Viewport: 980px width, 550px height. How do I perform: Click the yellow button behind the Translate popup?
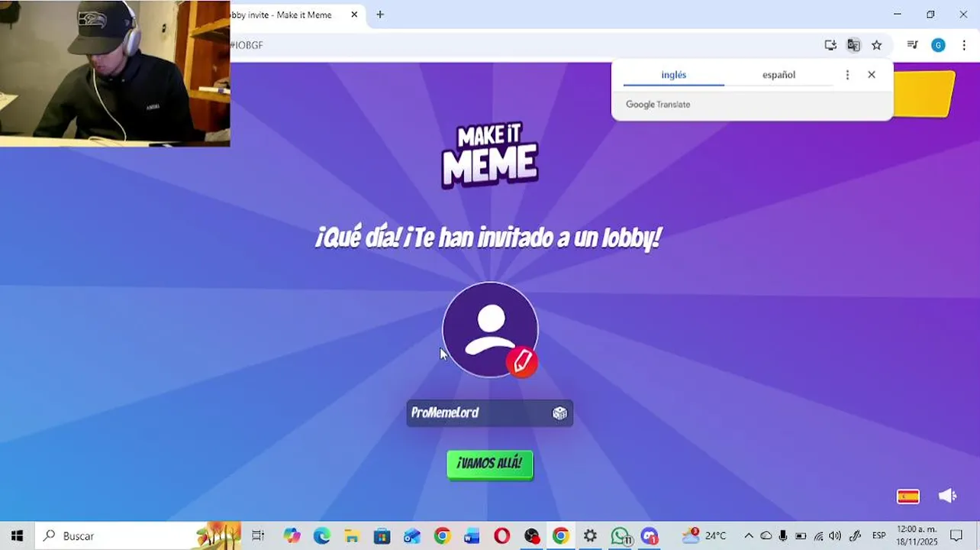coord(924,95)
